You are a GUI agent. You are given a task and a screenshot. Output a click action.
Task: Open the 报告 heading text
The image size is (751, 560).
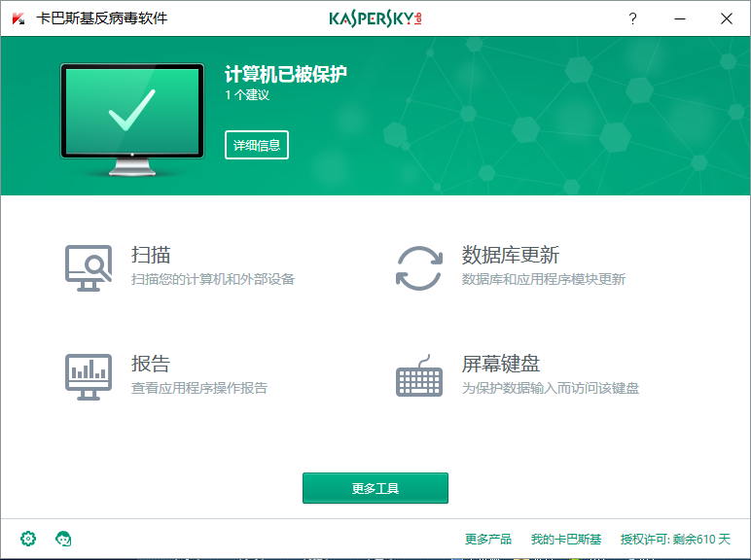[x=151, y=365]
